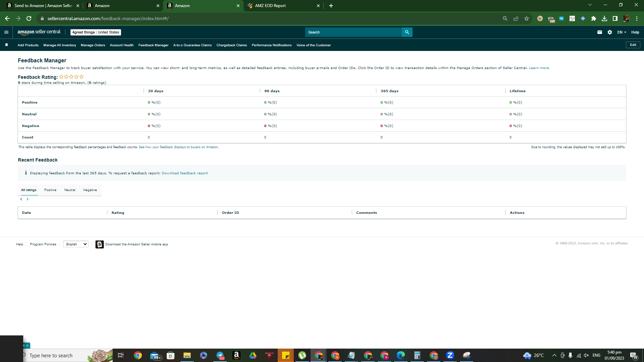Screen dimensions: 644x362
Task: Click the Seller Central search field
Action: (x=354, y=32)
